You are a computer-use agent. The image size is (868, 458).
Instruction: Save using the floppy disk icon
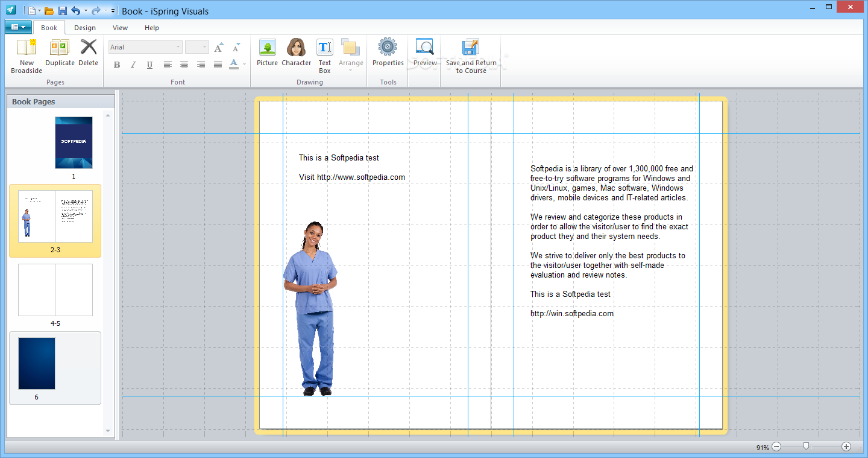click(63, 11)
